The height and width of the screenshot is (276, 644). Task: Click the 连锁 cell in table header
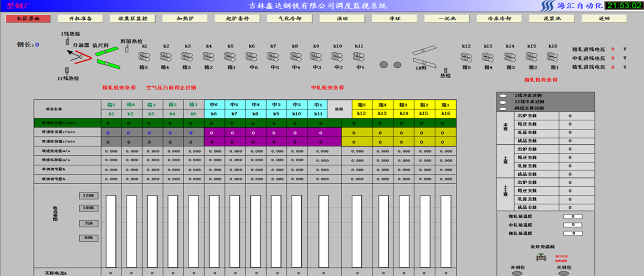340,109
